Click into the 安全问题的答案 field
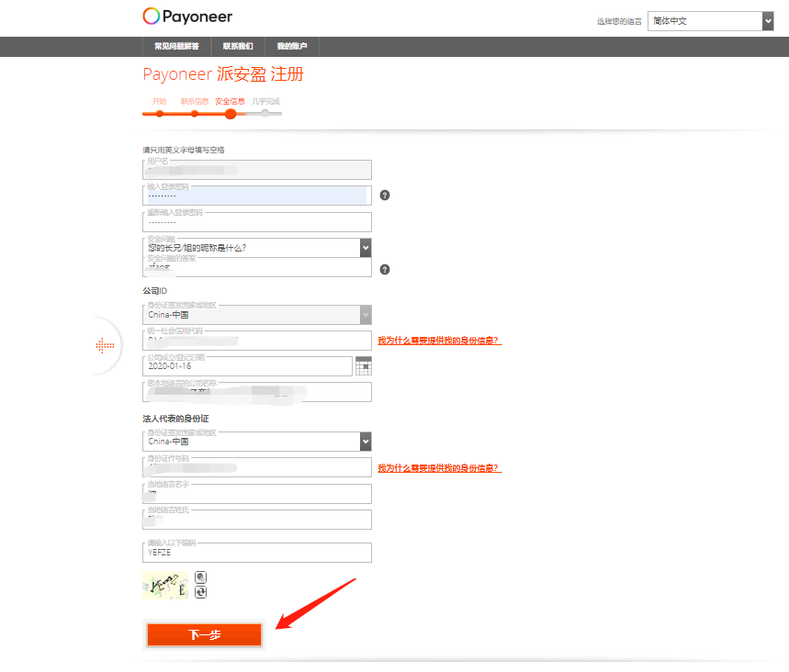The width and height of the screenshot is (789, 672). [257, 267]
